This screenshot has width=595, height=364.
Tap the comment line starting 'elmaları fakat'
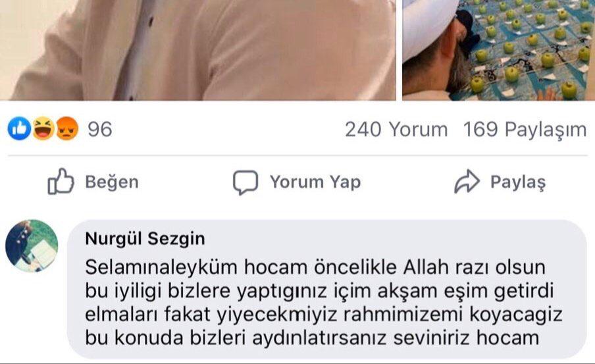click(x=323, y=314)
